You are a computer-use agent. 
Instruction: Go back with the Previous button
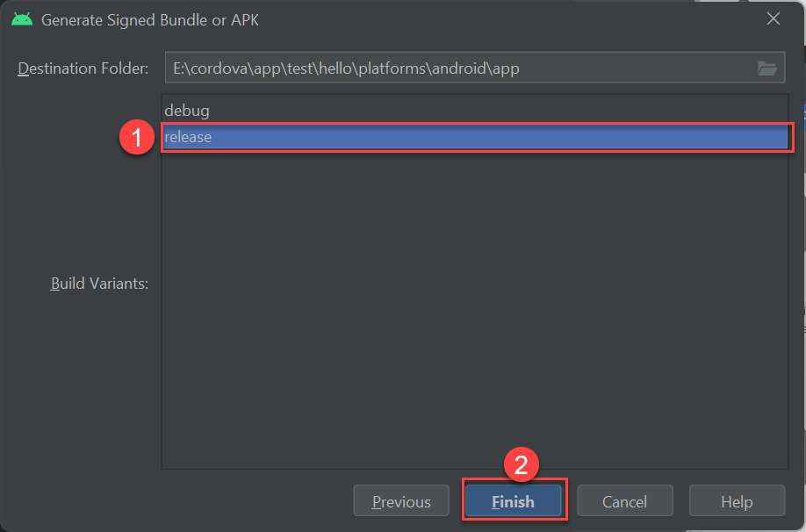[401, 500]
